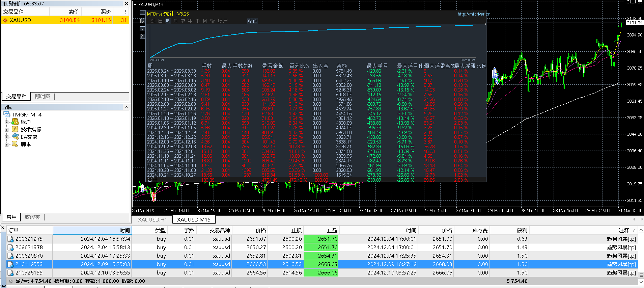The width and height of the screenshot is (644, 288).
Task: Select the 月 monthly statistics toggle
Action: coord(175,21)
